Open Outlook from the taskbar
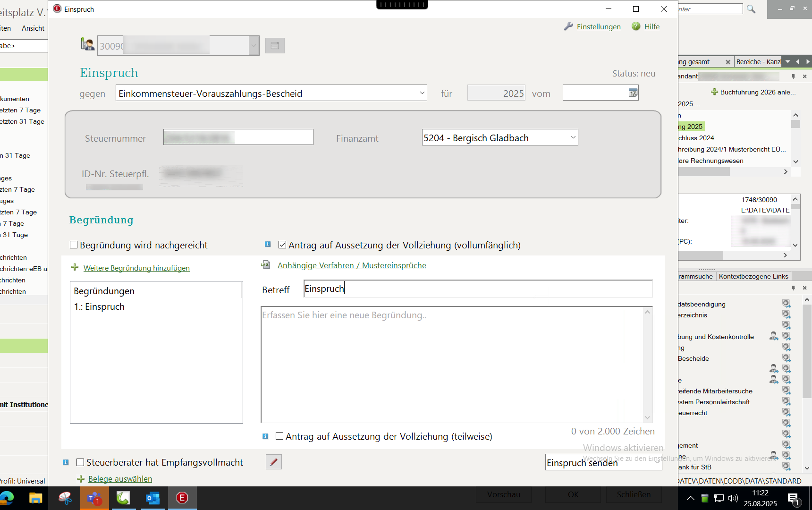This screenshot has width=812, height=510. tap(152, 498)
